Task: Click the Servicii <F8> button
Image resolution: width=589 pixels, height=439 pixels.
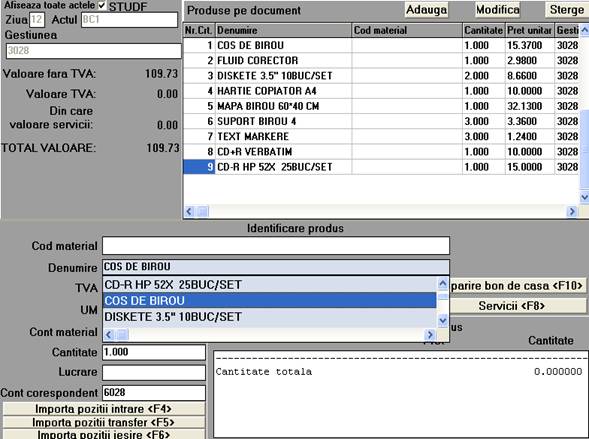Action: (x=518, y=306)
